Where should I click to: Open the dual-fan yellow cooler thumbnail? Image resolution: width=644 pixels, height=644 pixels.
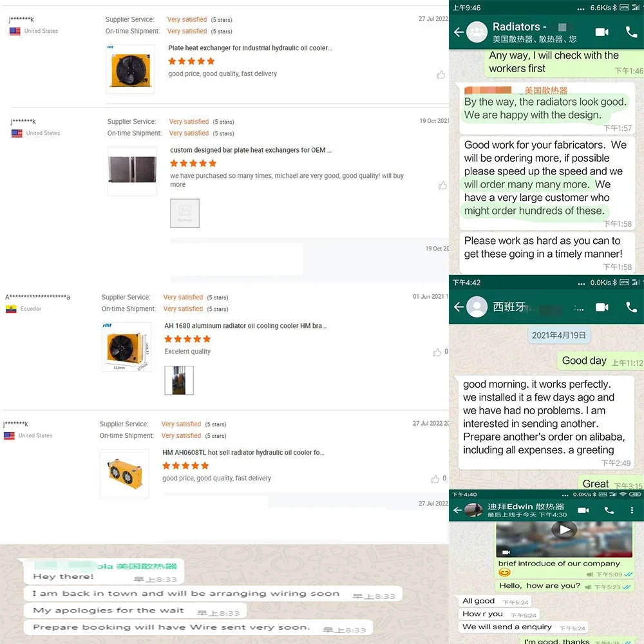click(x=124, y=473)
